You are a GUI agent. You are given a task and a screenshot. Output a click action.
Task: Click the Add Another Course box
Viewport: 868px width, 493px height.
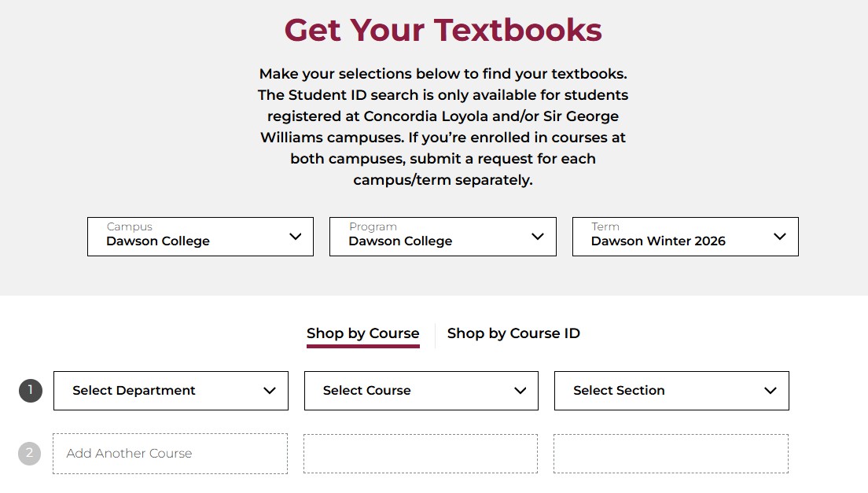pos(170,454)
